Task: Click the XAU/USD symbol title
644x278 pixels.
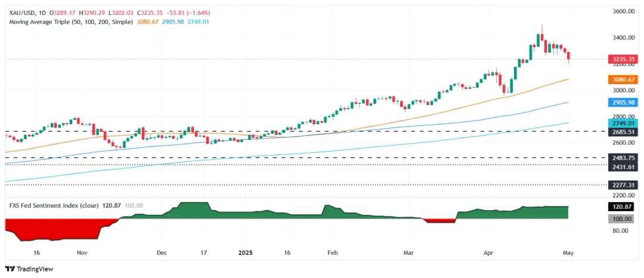Action: pos(18,13)
